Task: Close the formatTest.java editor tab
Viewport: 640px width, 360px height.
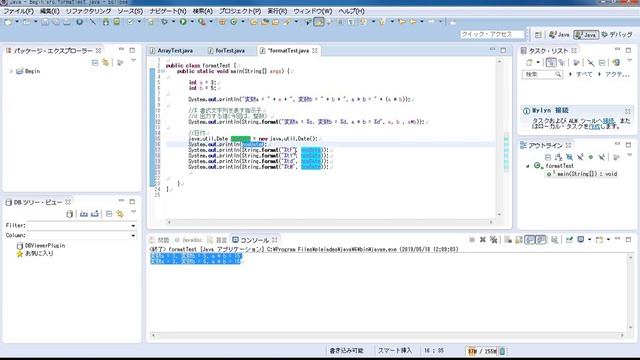Action: click(315, 51)
